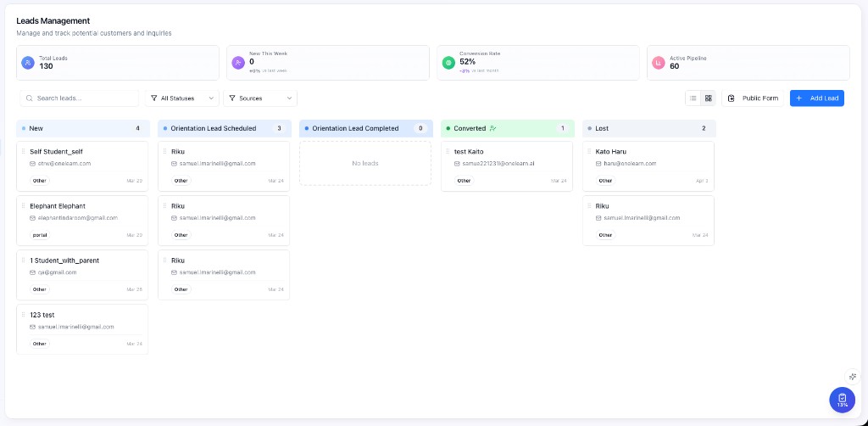Click drag handle on Lost column Riku card
The width and height of the screenshot is (868, 426).
(x=589, y=205)
